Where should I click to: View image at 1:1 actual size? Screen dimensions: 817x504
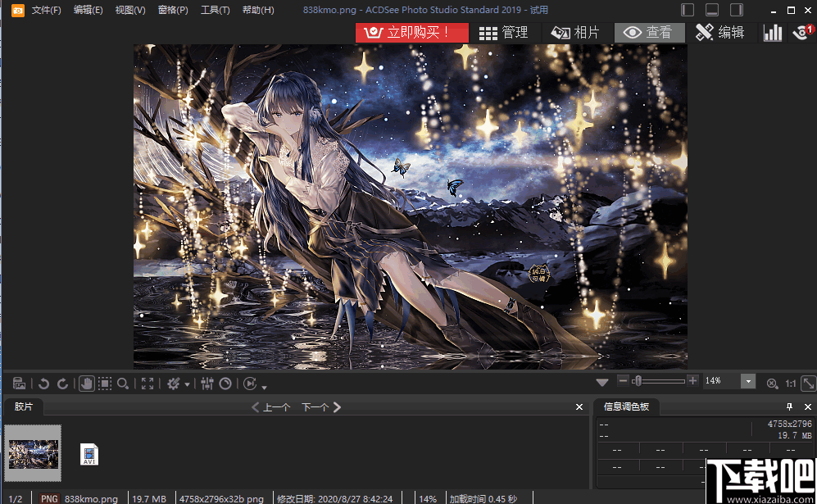click(x=792, y=383)
